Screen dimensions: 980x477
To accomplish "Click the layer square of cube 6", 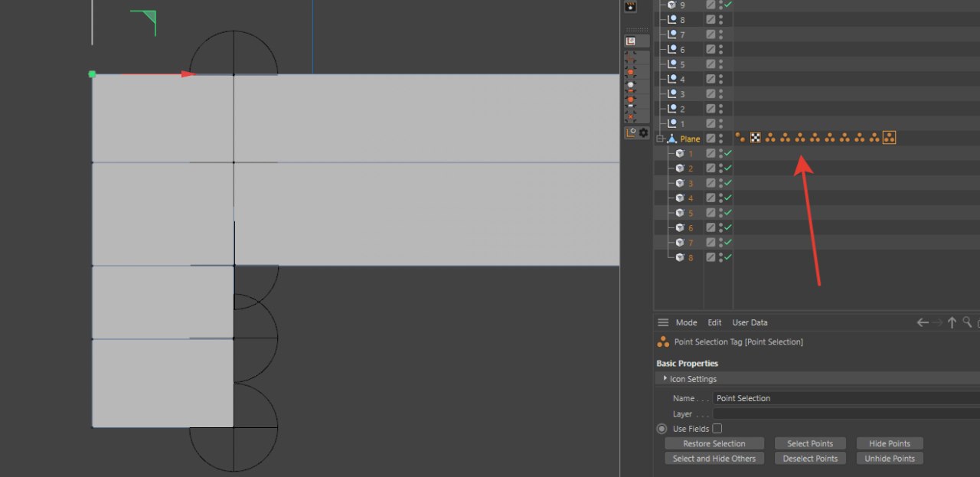I will (710, 227).
